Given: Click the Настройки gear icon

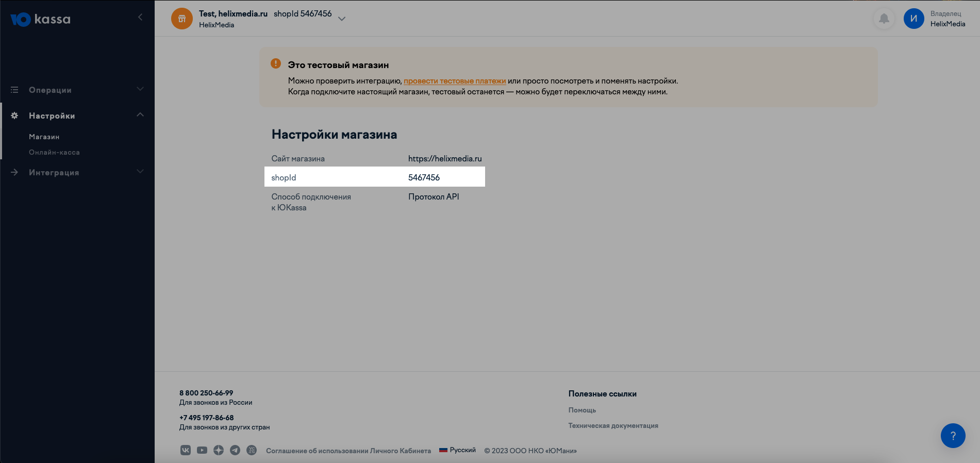Looking at the screenshot, I should [x=14, y=115].
